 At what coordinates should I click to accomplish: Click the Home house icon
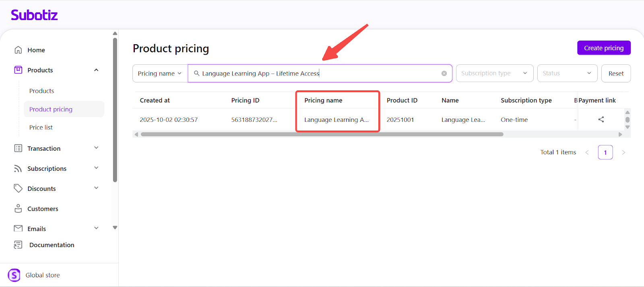point(18,50)
